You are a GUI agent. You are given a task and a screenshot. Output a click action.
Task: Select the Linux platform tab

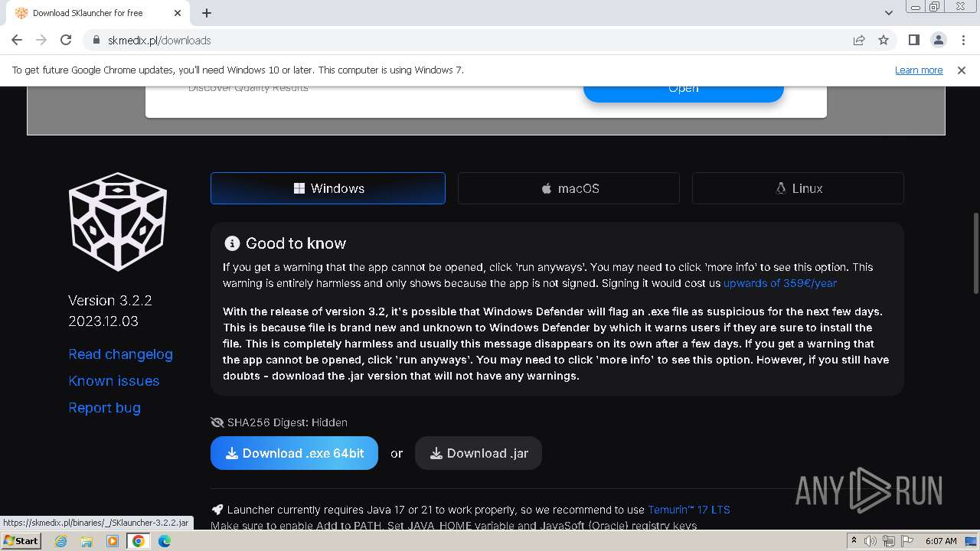tap(798, 188)
